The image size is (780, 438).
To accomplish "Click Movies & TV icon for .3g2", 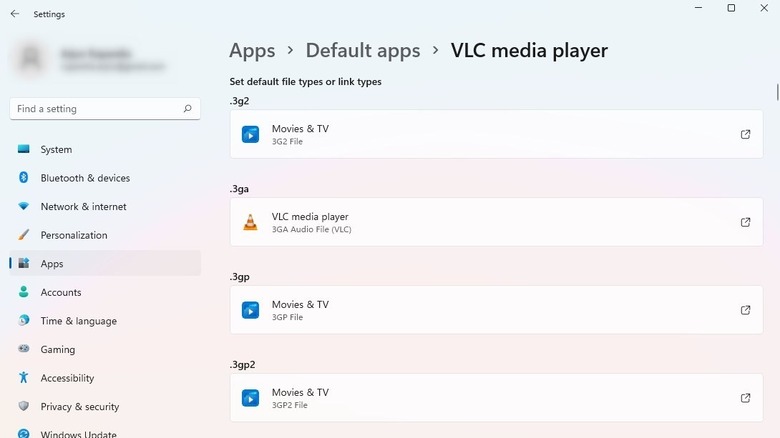I will pyautogui.click(x=250, y=134).
